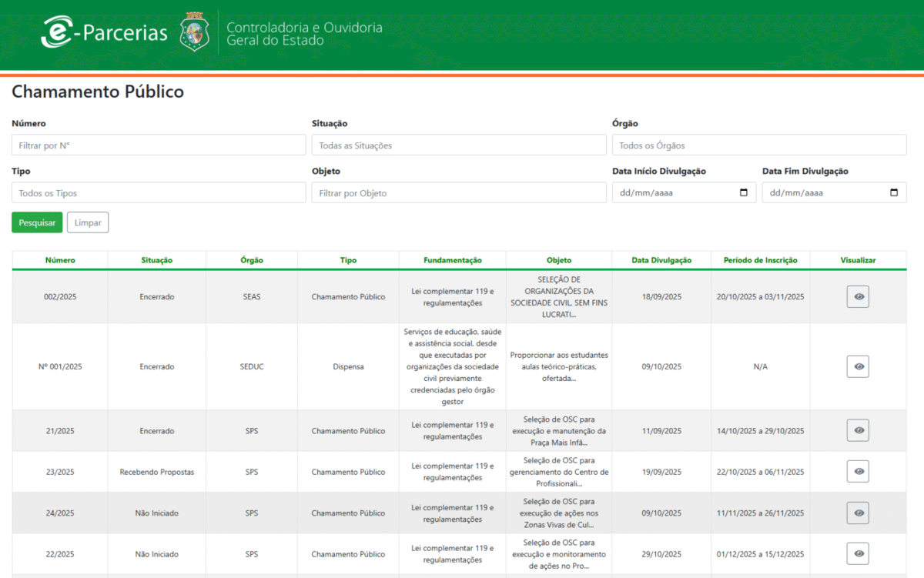Screen dimensions: 924x578
Task: Click the Pesquisar button
Action: 37,222
